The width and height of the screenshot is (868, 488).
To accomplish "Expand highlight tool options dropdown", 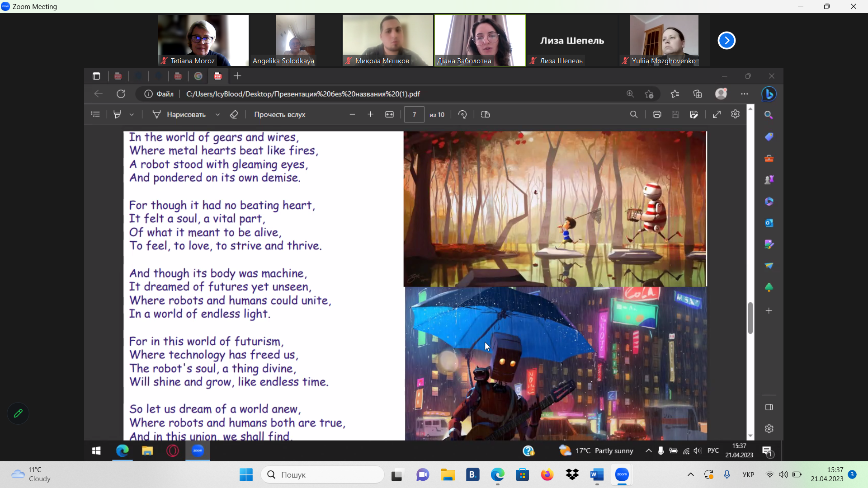I will 132,115.
